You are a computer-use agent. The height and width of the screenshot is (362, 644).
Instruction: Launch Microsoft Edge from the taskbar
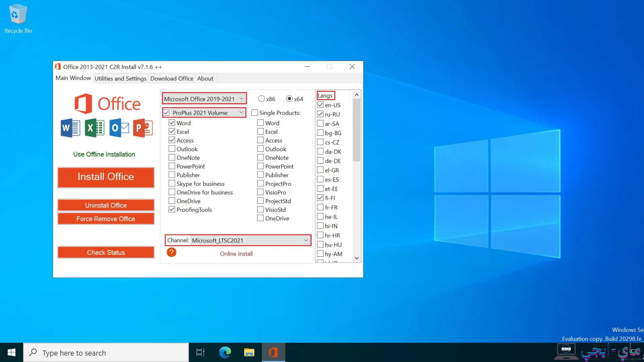[225, 352]
